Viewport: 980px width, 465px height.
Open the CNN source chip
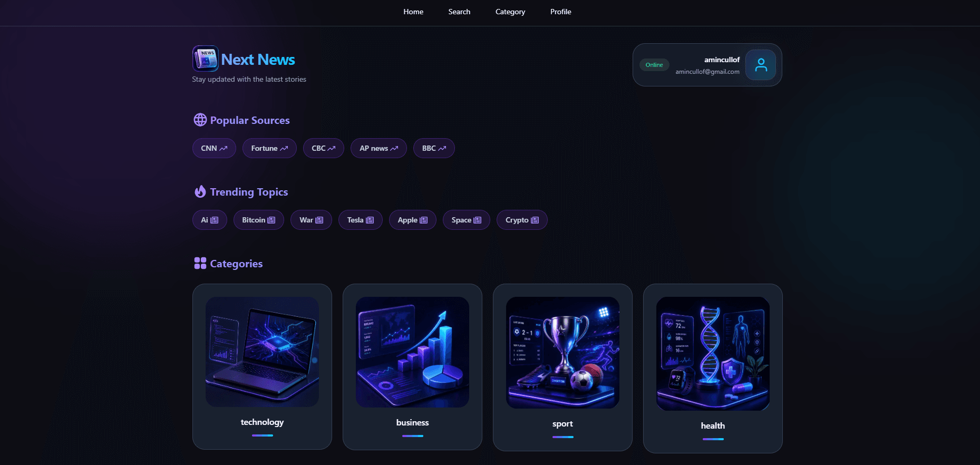point(214,148)
